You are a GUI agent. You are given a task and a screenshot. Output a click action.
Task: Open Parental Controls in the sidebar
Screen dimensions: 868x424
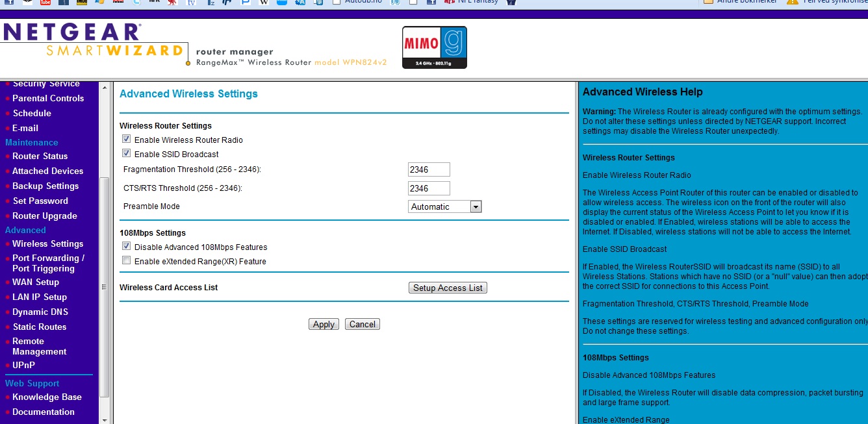pyautogui.click(x=48, y=98)
